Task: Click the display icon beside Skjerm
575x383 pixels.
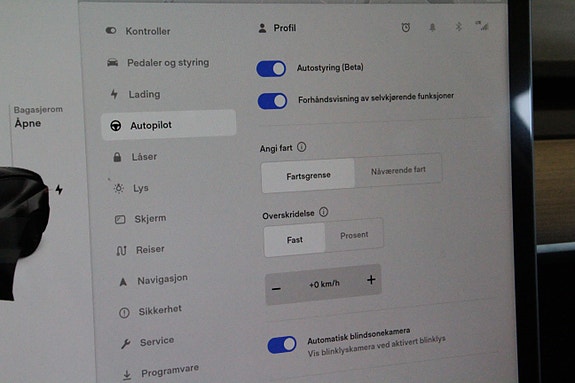Action: 120,220
